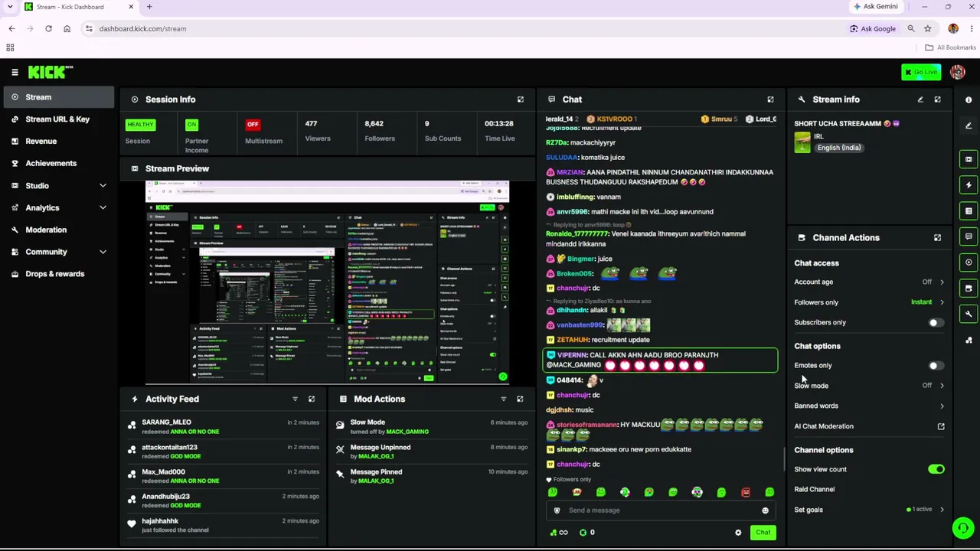This screenshot has height=551, width=980.
Task: Click Ask Google in address bar
Action: point(872,29)
